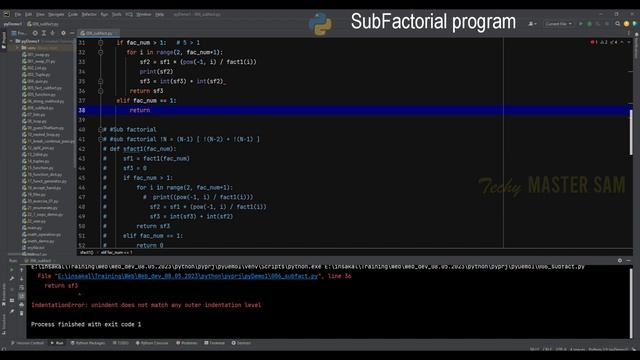
Task: Toggle scroll to end icon in Run panel
Action: (x=21, y=296)
